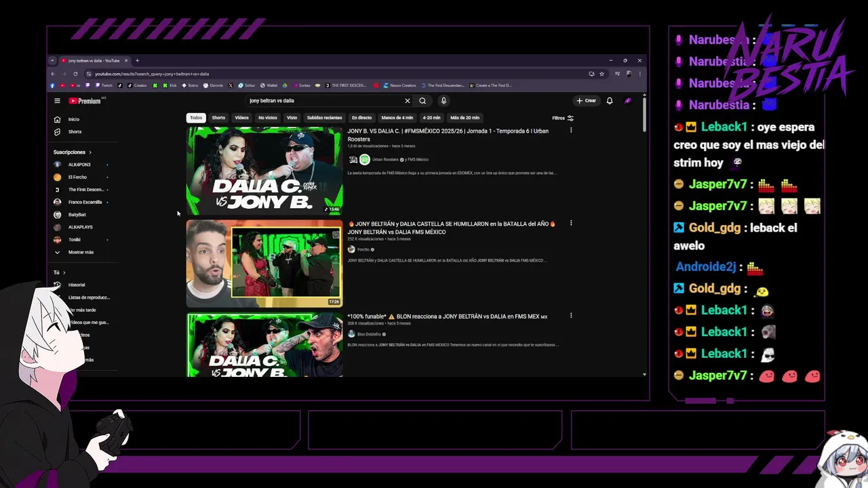Expand the Tú section
Image resolution: width=868 pixels, height=488 pixels.
coord(60,272)
